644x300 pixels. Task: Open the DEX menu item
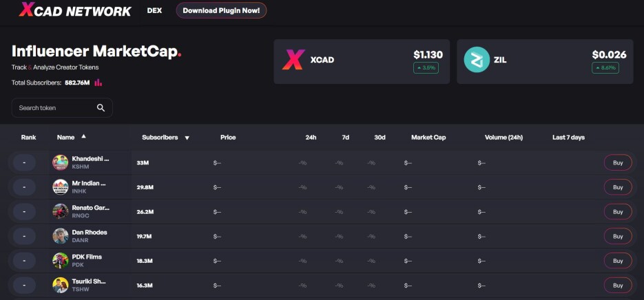[x=154, y=10]
